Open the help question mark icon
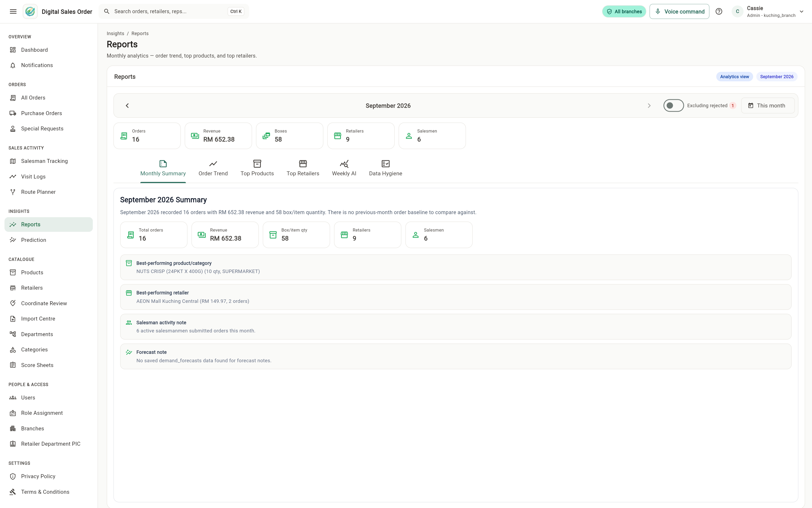The height and width of the screenshot is (508, 812). point(719,11)
